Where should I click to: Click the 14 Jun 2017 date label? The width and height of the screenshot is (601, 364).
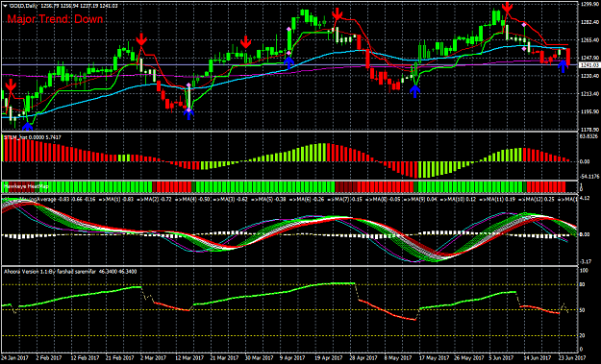tap(538, 358)
